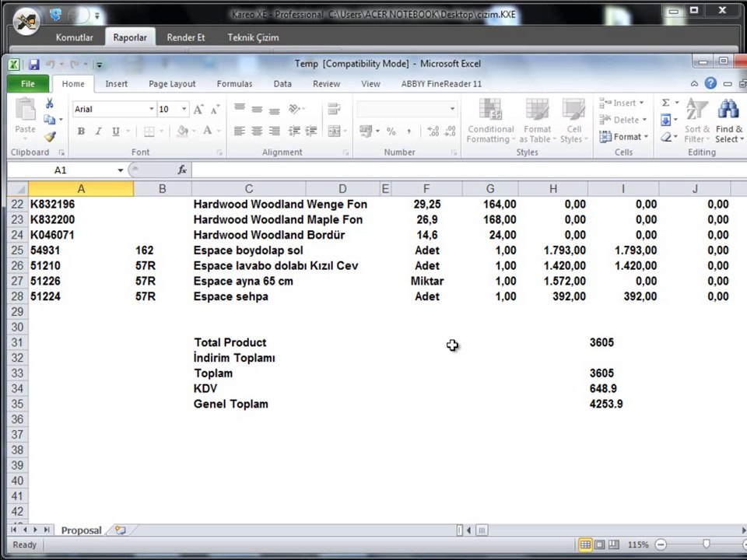This screenshot has height=560, width=747.
Task: Switch to the Page Layout tab
Action: [x=172, y=84]
